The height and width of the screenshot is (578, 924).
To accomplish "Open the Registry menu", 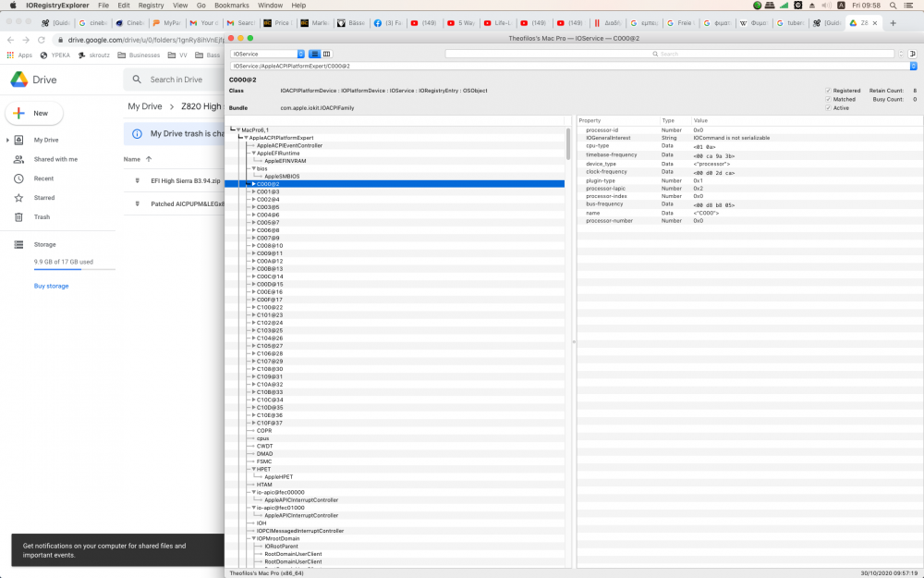I will point(151,6).
